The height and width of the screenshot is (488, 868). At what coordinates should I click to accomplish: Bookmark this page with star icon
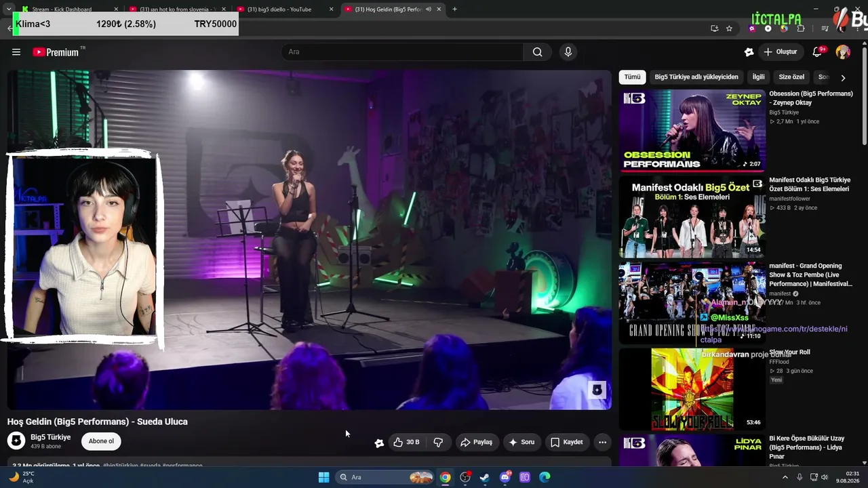(x=729, y=28)
